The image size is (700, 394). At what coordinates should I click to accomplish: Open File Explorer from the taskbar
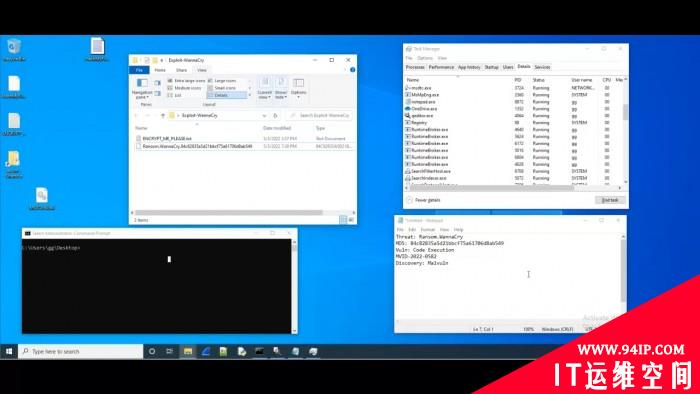pyautogui.click(x=188, y=352)
